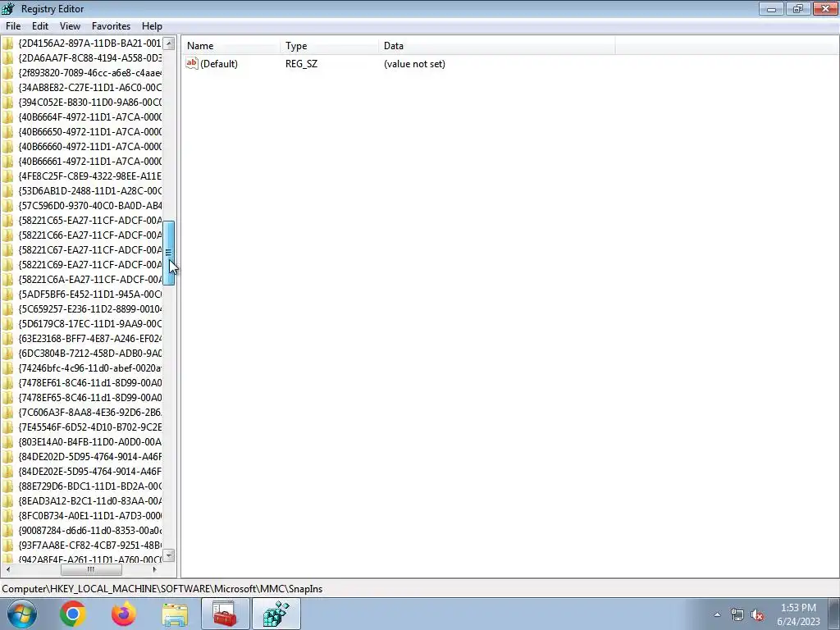Open the Edit menu
The image size is (840, 630).
pos(39,25)
